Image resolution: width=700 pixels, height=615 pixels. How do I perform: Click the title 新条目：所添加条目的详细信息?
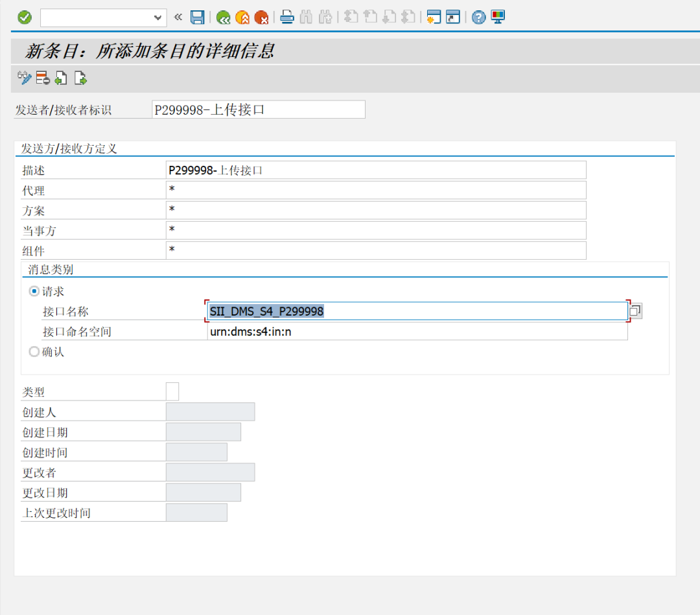tap(150, 51)
